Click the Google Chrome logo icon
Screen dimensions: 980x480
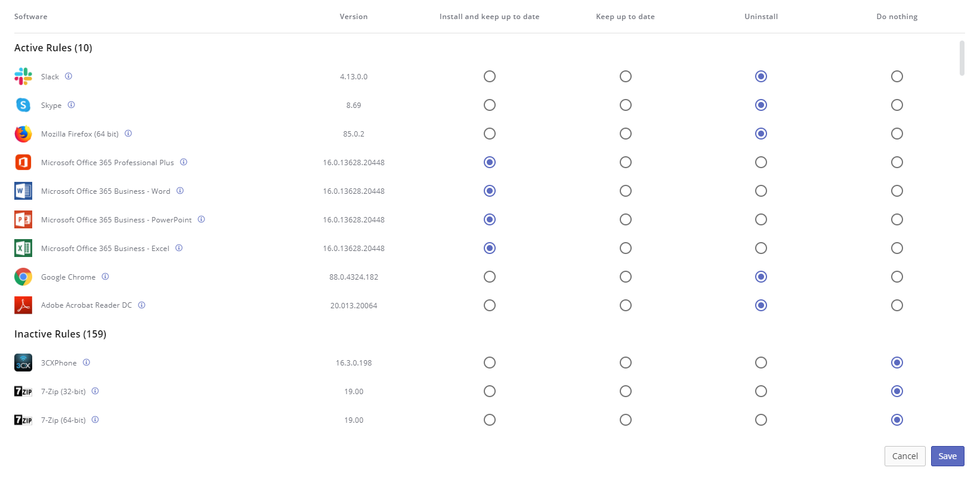(23, 277)
